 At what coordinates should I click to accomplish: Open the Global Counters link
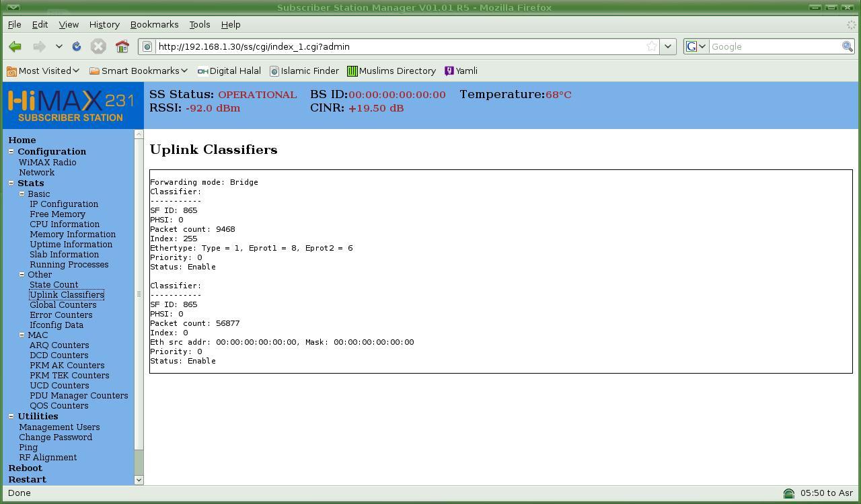coord(63,304)
